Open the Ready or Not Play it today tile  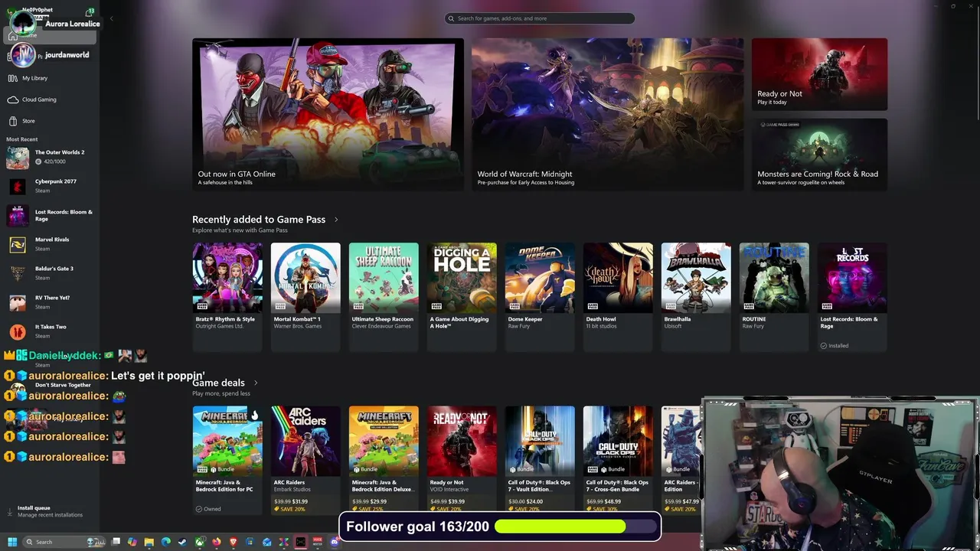pos(819,74)
